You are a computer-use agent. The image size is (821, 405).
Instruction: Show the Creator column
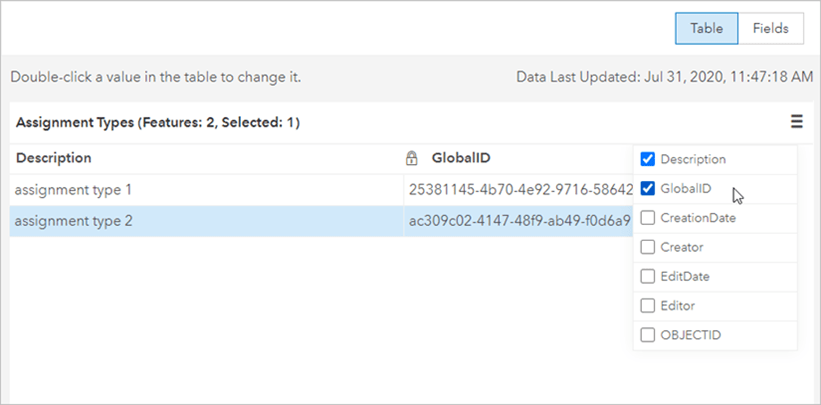point(647,247)
